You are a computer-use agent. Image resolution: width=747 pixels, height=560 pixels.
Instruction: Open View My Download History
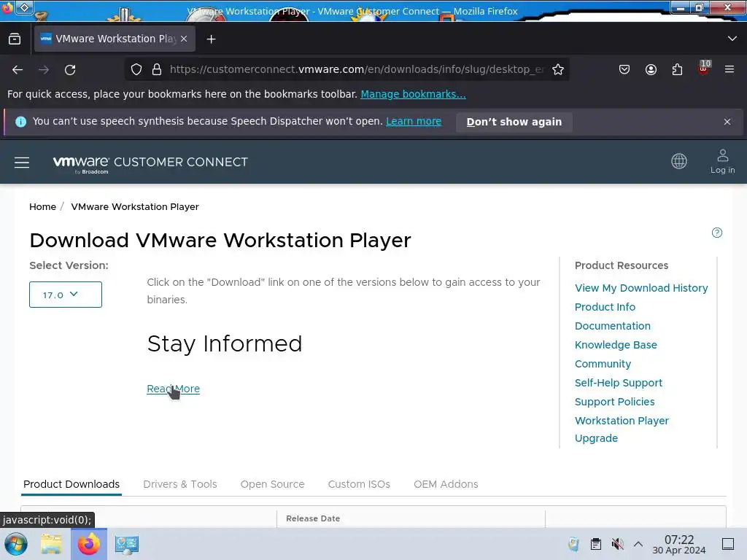[x=640, y=288]
